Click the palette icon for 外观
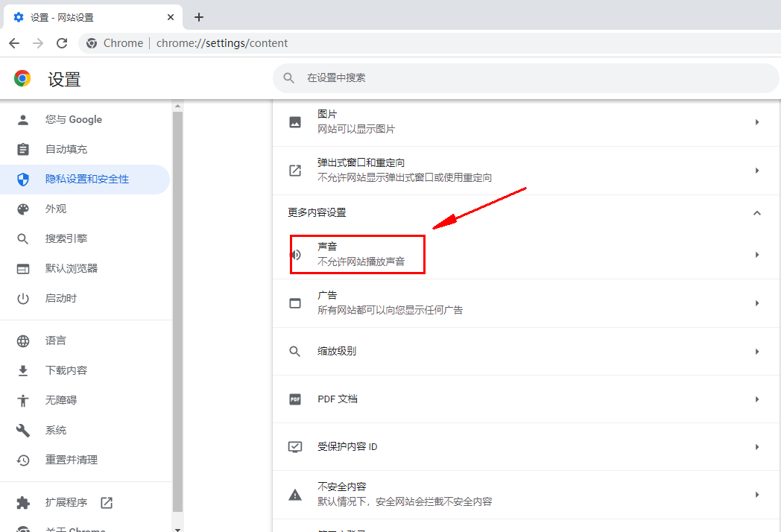 [23, 209]
